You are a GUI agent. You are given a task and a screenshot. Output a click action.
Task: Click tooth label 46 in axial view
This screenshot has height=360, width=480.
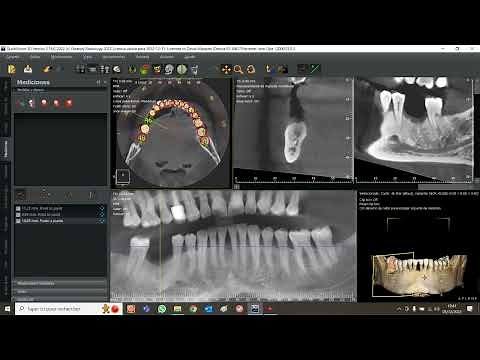(x=148, y=120)
